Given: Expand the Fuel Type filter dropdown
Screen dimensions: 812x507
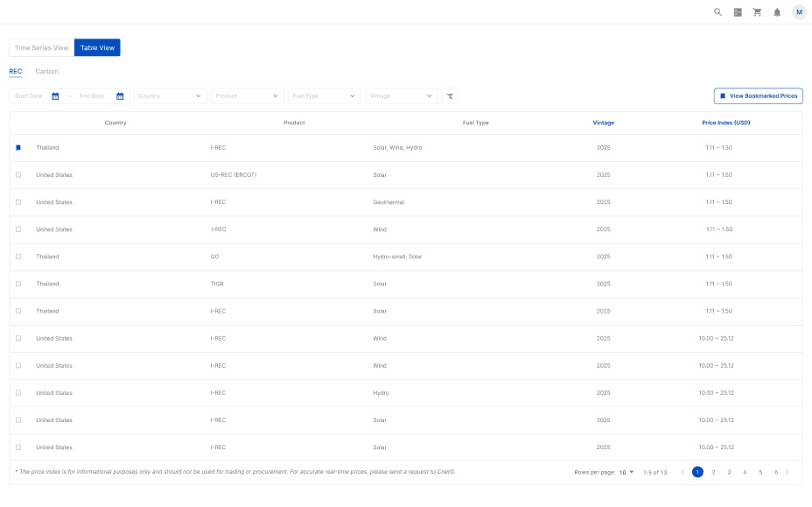Looking at the screenshot, I should click(325, 96).
